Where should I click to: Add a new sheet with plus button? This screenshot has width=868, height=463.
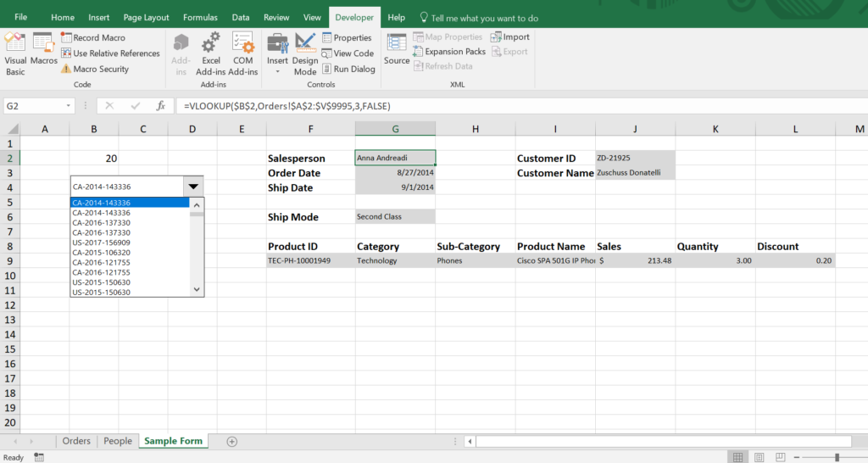point(232,442)
